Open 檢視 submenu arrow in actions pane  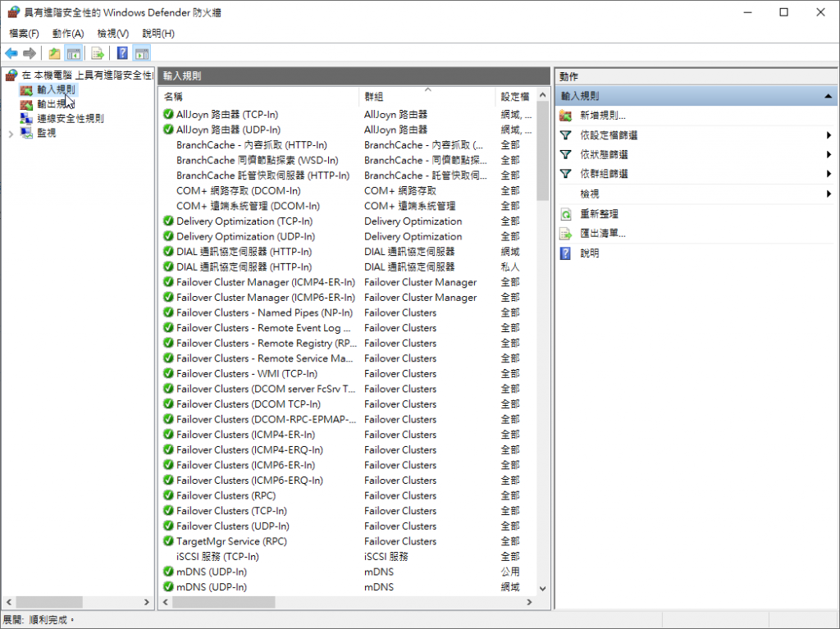[x=829, y=194]
